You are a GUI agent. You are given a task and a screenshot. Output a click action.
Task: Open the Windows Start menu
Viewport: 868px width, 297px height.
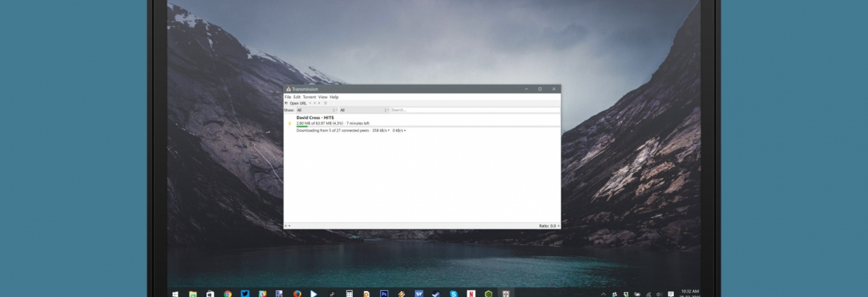(175, 294)
